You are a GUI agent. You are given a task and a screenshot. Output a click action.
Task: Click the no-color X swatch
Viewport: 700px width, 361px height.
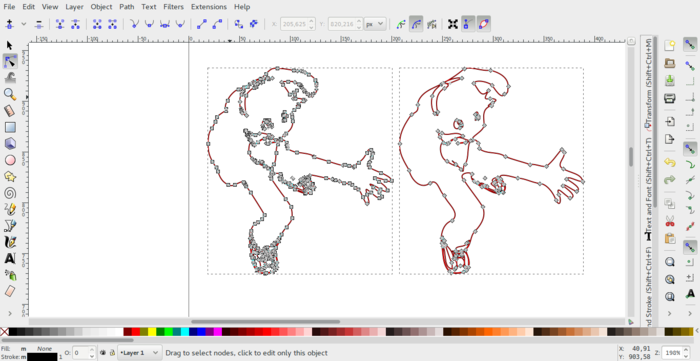(4, 332)
